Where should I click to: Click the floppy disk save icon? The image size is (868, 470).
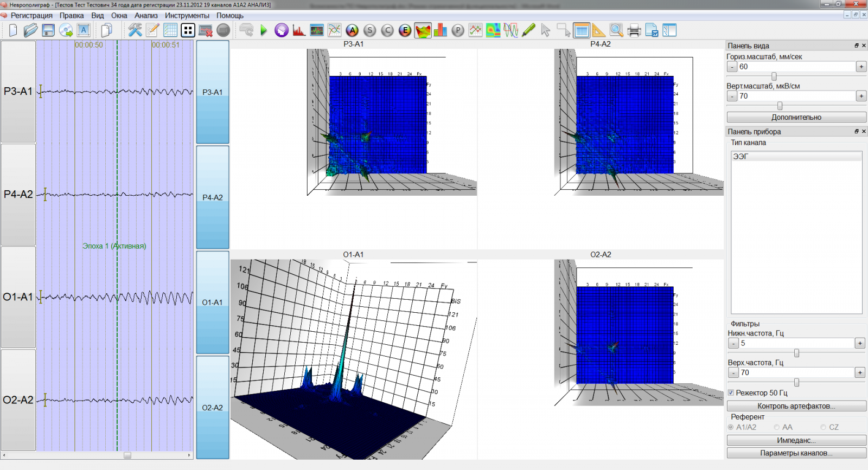(48, 30)
